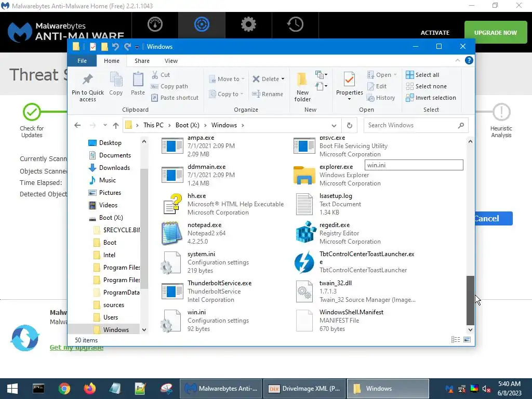Screen dimensions: 532x399
Task: Click the Search Windows field
Action: point(416,125)
